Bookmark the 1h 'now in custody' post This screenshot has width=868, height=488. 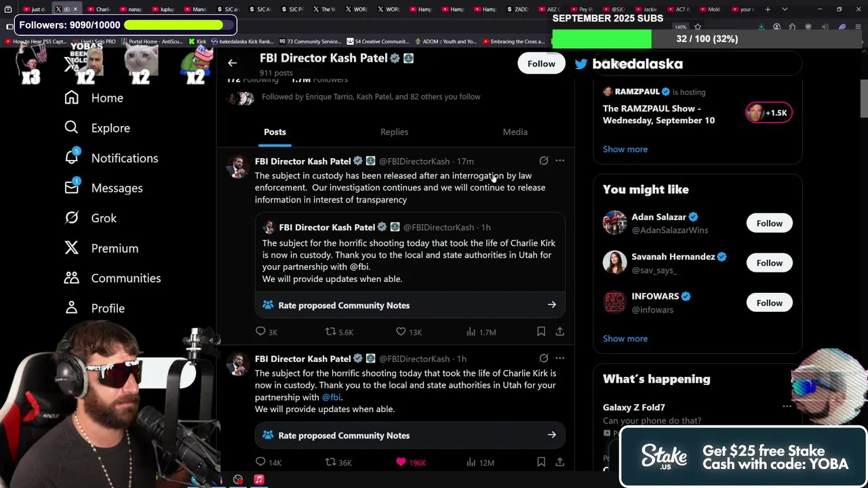click(541, 462)
